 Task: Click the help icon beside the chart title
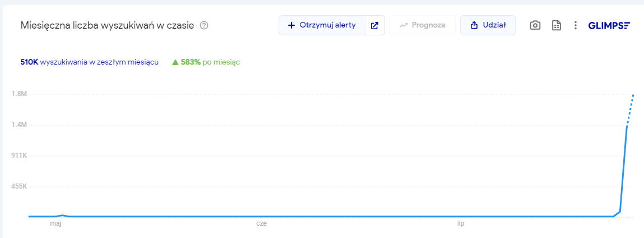pyautogui.click(x=204, y=25)
